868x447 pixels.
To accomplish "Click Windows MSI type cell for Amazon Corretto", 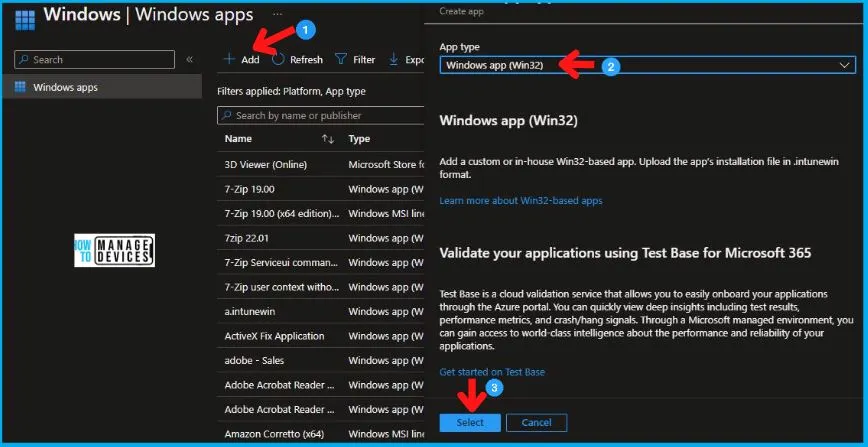I will (x=386, y=434).
